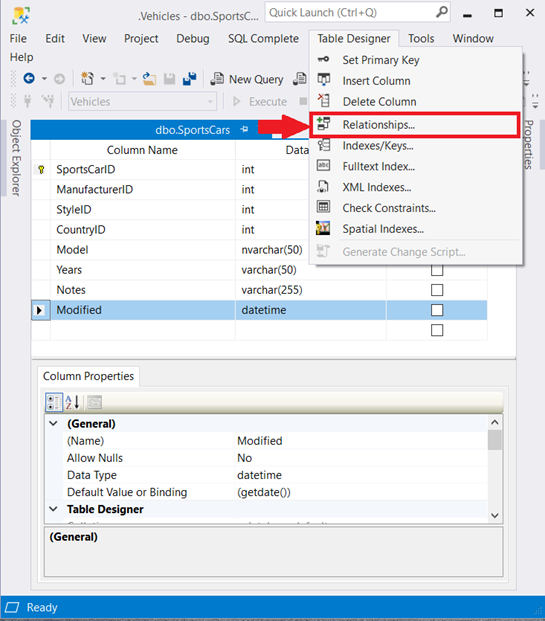Image resolution: width=545 pixels, height=621 pixels.
Task: Click the Indexes/Keys icon in menu
Action: pyautogui.click(x=324, y=145)
